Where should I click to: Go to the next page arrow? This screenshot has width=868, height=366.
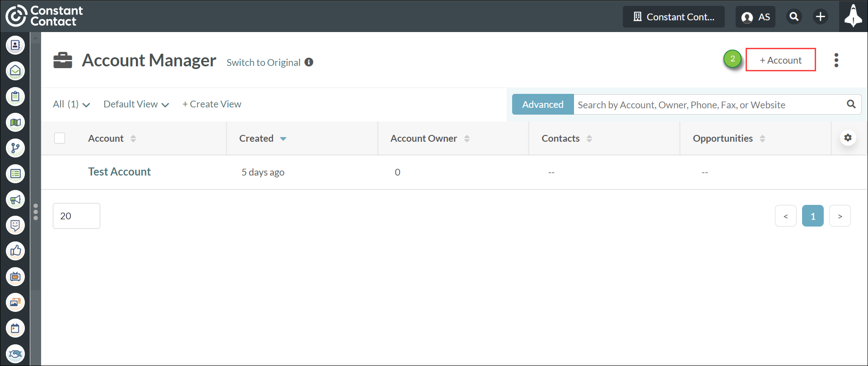click(840, 216)
